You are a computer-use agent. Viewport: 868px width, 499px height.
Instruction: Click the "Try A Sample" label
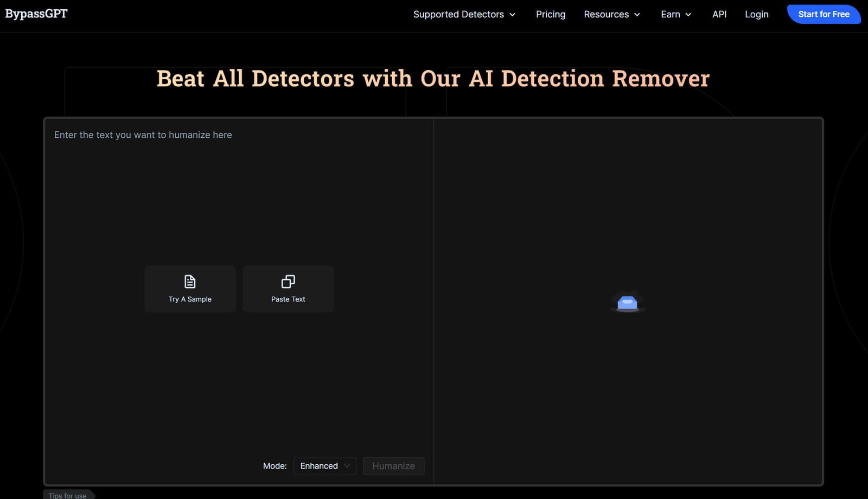[190, 299]
